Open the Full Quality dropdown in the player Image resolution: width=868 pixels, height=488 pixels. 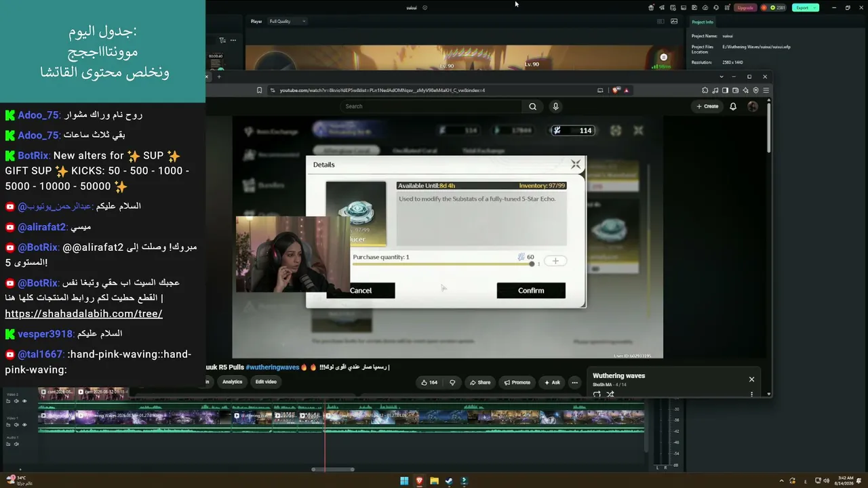(x=288, y=21)
